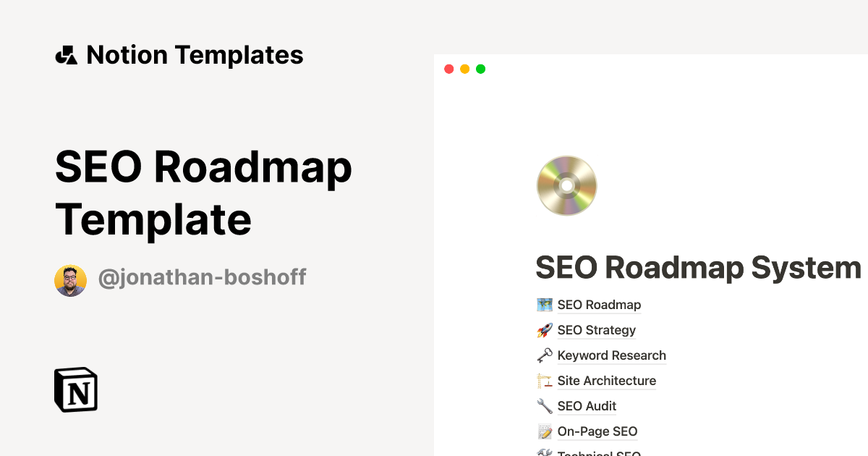Click the SEO Roadmap System page title

698,267
